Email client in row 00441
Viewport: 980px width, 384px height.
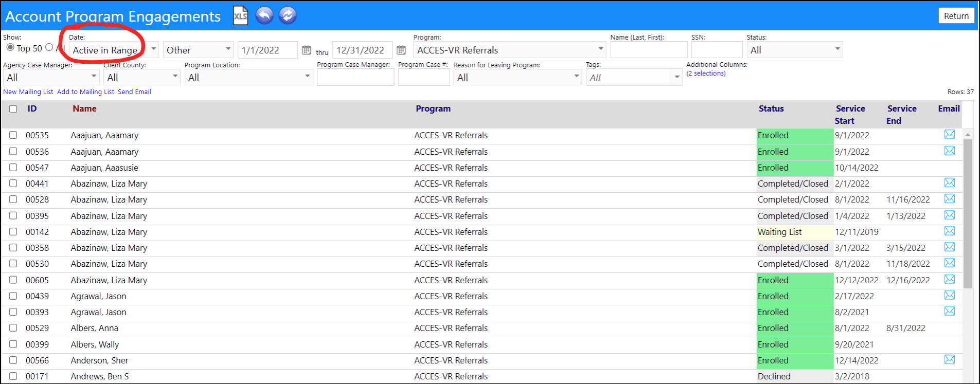click(949, 182)
